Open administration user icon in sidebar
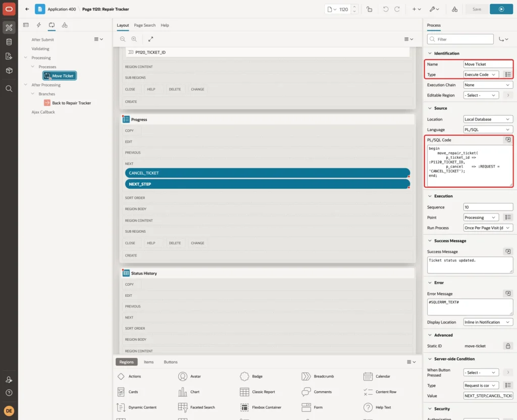 [9, 380]
